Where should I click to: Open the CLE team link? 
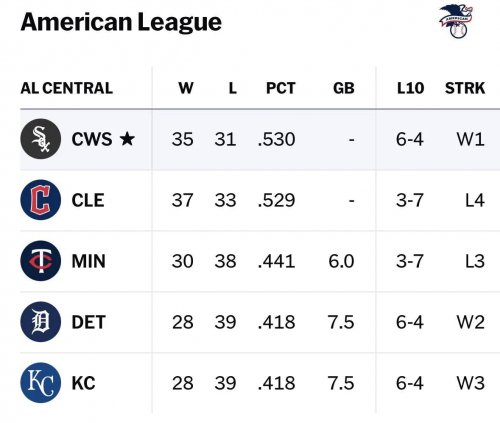click(88, 200)
